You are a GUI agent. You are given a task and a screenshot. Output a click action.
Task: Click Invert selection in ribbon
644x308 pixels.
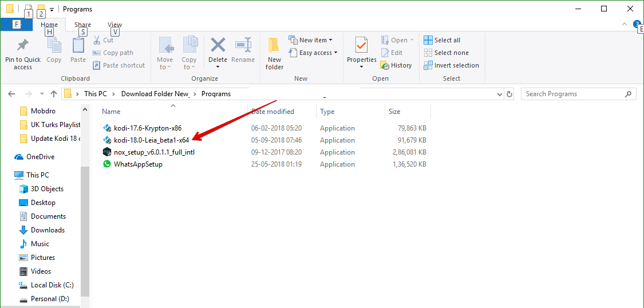[x=451, y=65]
